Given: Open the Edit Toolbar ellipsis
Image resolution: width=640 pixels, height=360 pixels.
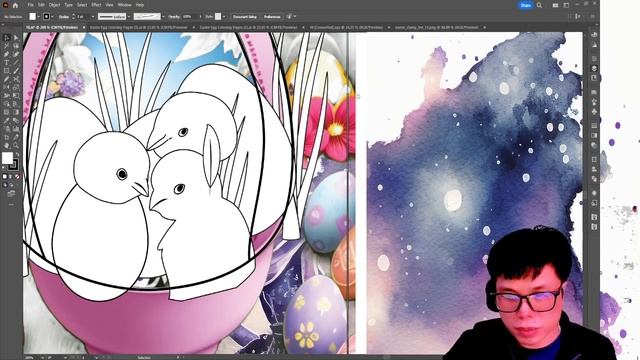Looking at the screenshot, I should click(11, 204).
